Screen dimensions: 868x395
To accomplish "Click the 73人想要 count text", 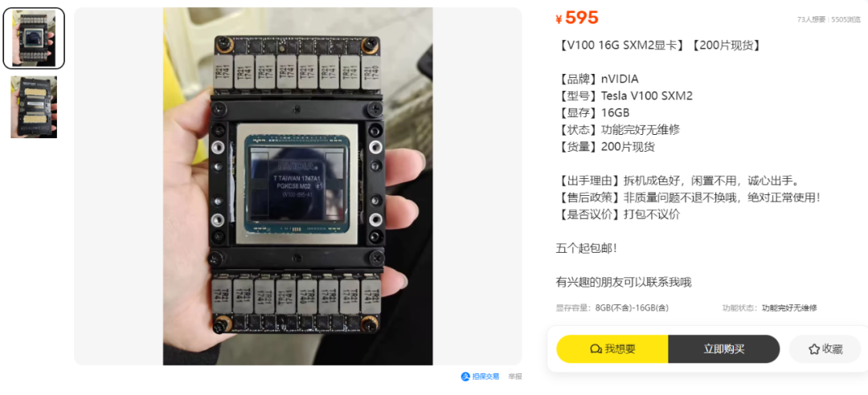I will (811, 19).
